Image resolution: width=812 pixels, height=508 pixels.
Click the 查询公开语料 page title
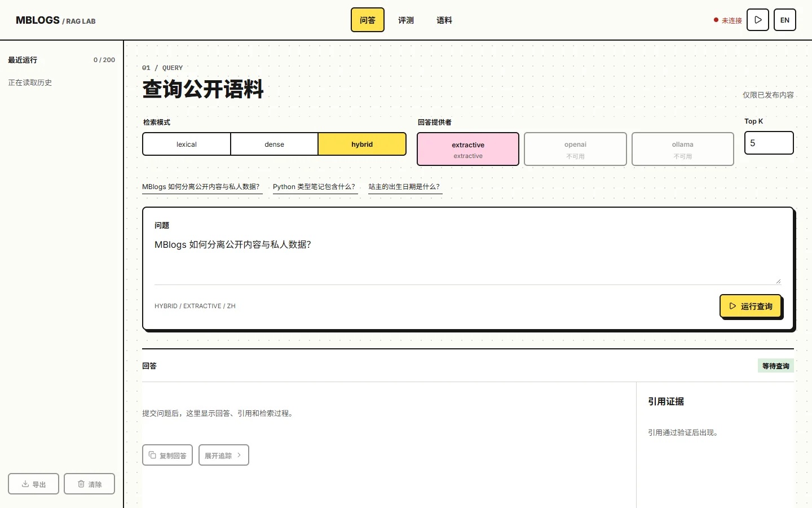pyautogui.click(x=203, y=89)
